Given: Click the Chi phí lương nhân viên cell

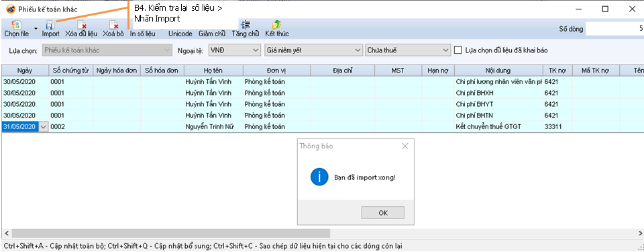Looking at the screenshot, I should pyautogui.click(x=499, y=82).
